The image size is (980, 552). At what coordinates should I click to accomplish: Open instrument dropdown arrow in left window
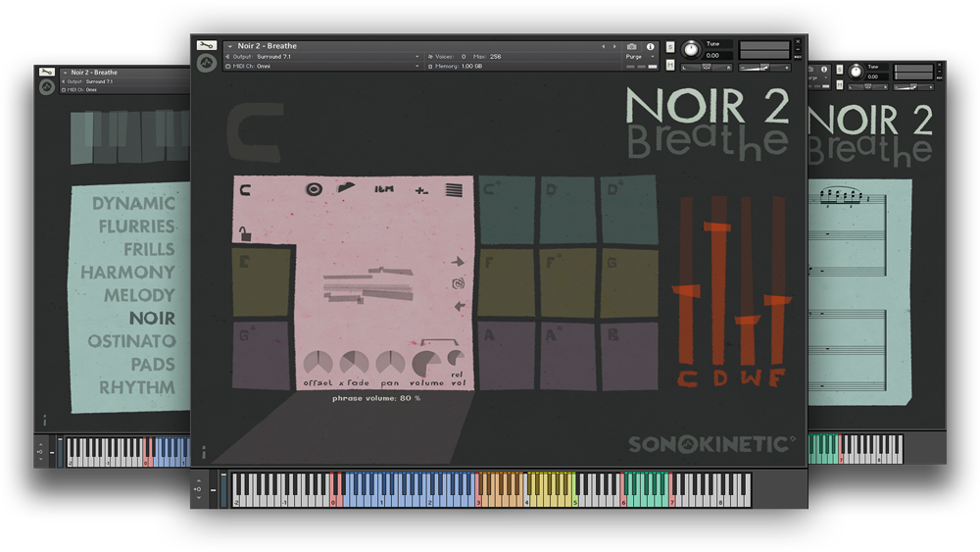click(65, 73)
